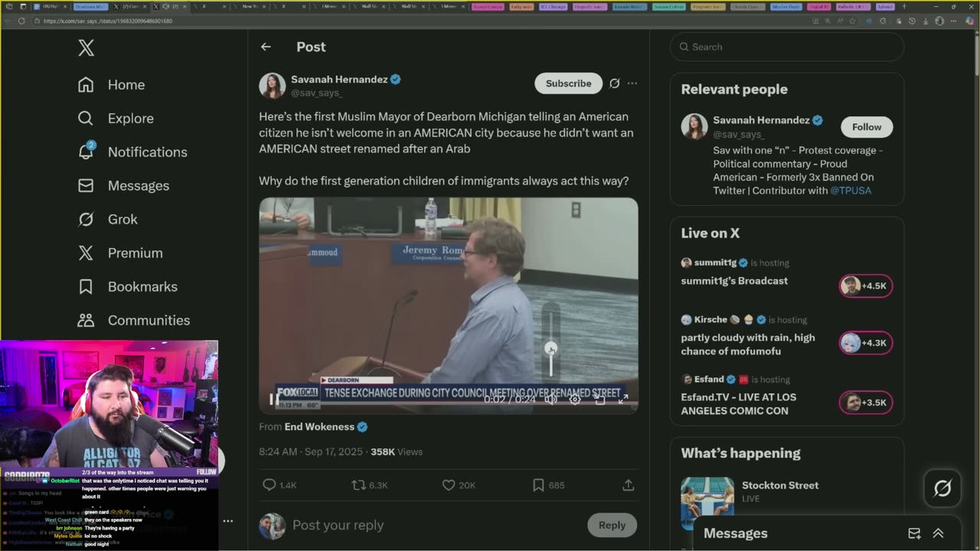
Task: Click the Follow label on the stream overlay
Action: pos(207,472)
